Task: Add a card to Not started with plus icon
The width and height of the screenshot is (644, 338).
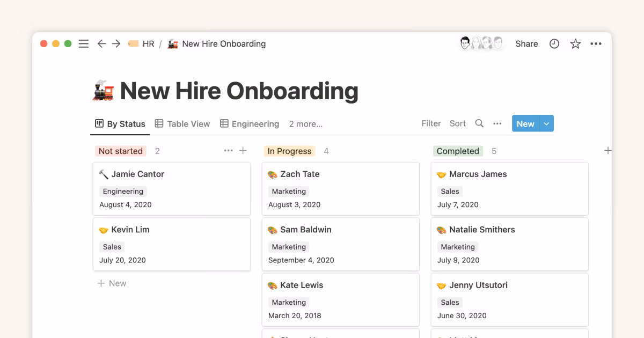Action: [x=243, y=151]
